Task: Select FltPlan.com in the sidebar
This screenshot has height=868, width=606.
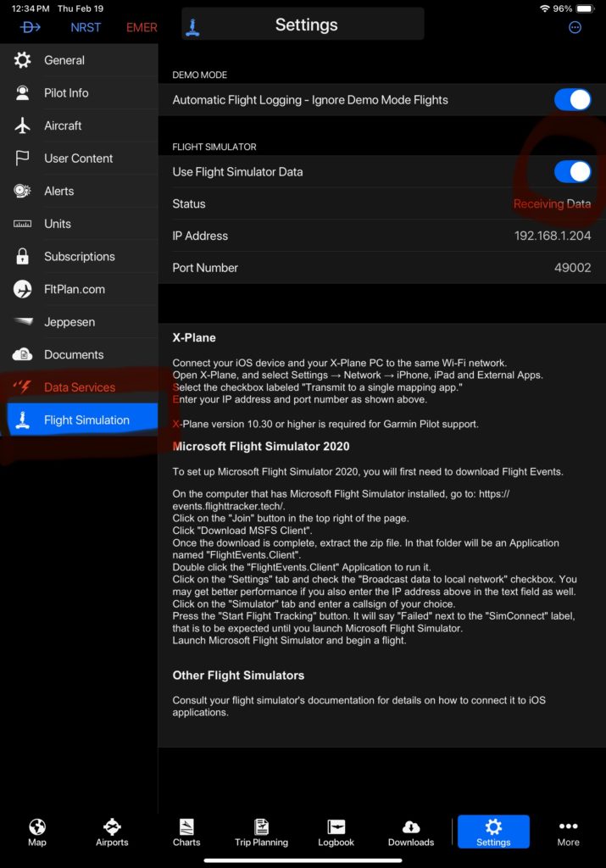Action: point(74,289)
